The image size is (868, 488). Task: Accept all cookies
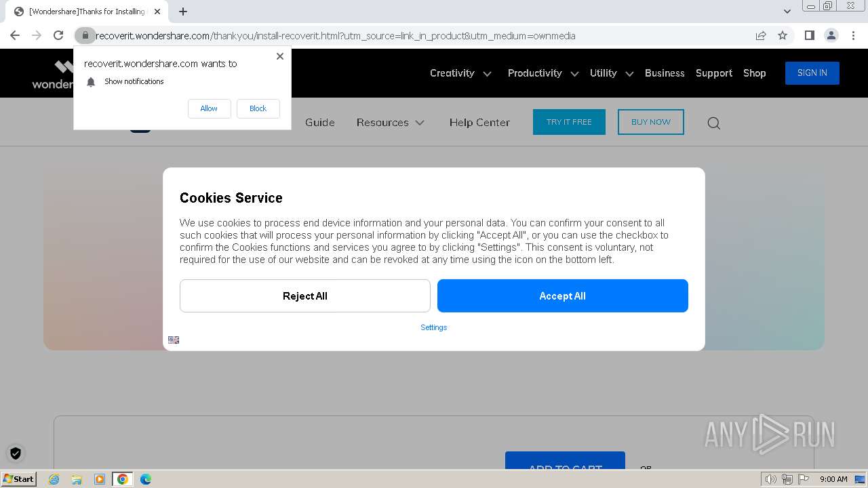click(563, 296)
